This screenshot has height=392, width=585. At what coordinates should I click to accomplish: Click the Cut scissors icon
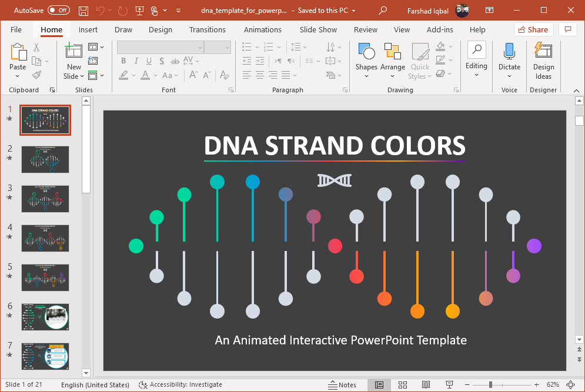[x=36, y=47]
